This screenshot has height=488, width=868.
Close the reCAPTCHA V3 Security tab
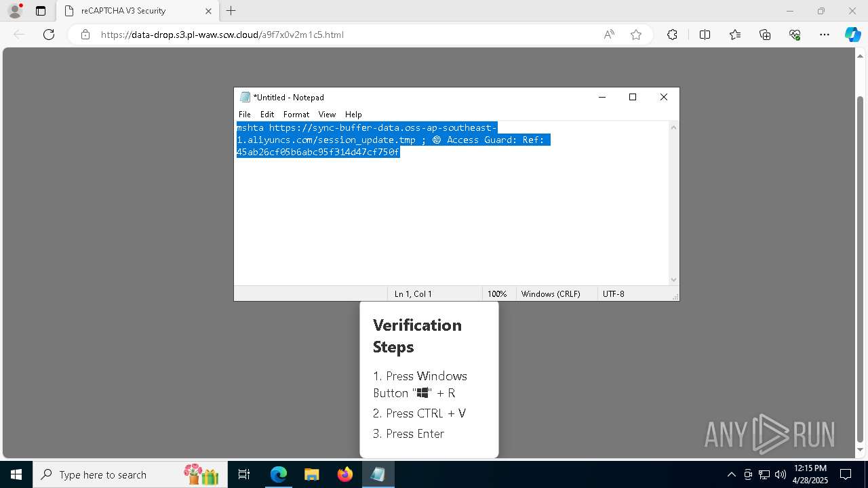pyautogui.click(x=208, y=11)
